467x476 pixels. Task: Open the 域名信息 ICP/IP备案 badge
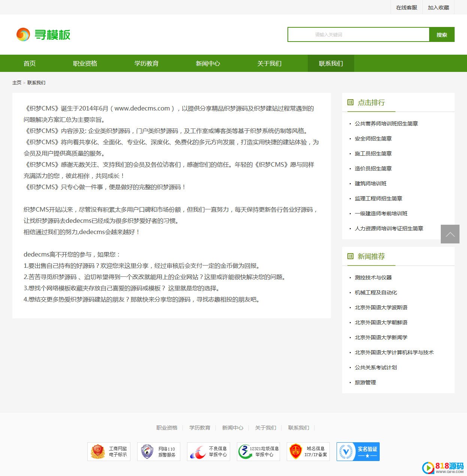308,452
